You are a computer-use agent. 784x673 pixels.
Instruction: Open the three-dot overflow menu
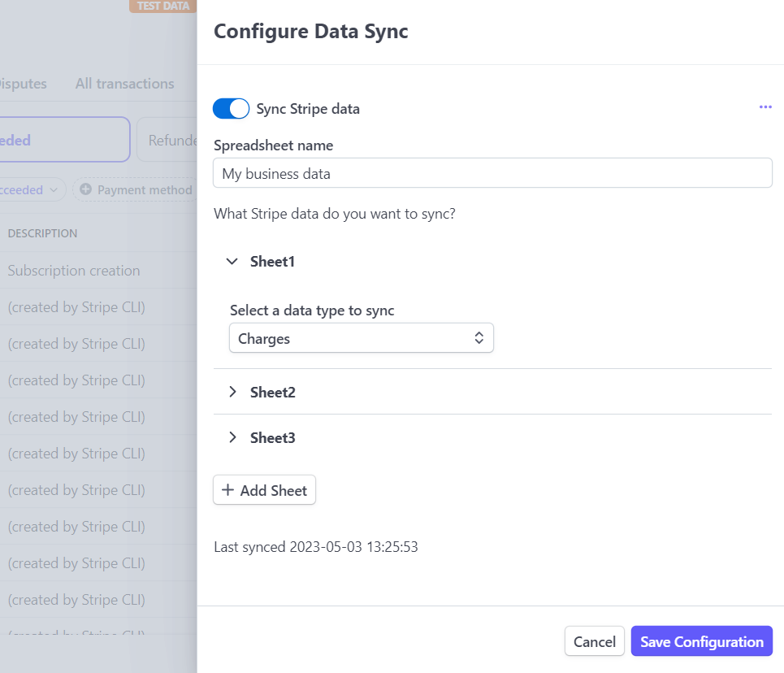765,107
